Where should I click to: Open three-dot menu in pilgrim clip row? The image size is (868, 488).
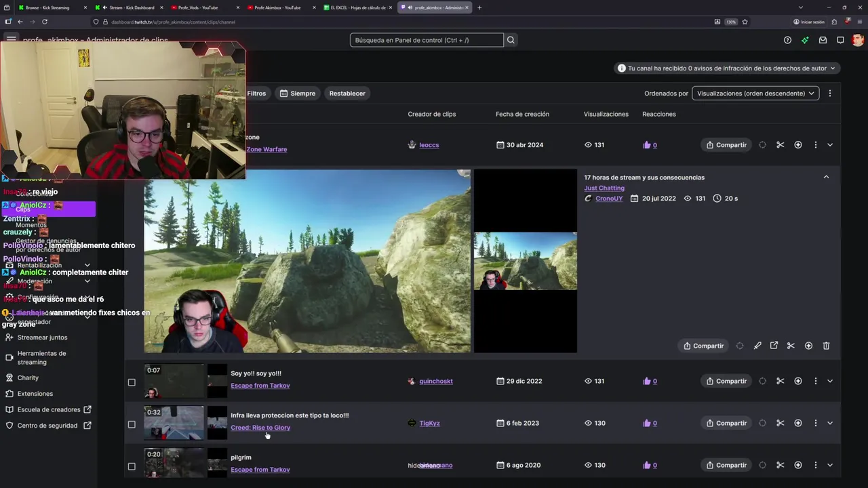(x=815, y=465)
